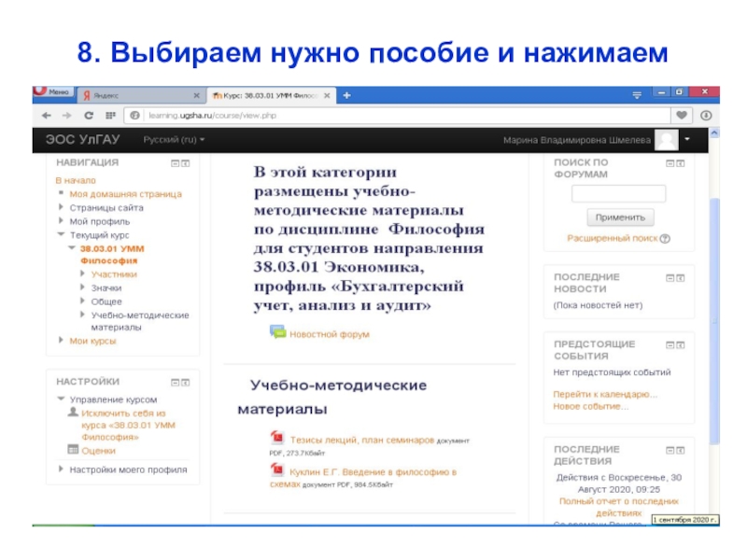Expand the Страницы сайта tree node
The height and width of the screenshot is (560, 747).
coord(62,207)
